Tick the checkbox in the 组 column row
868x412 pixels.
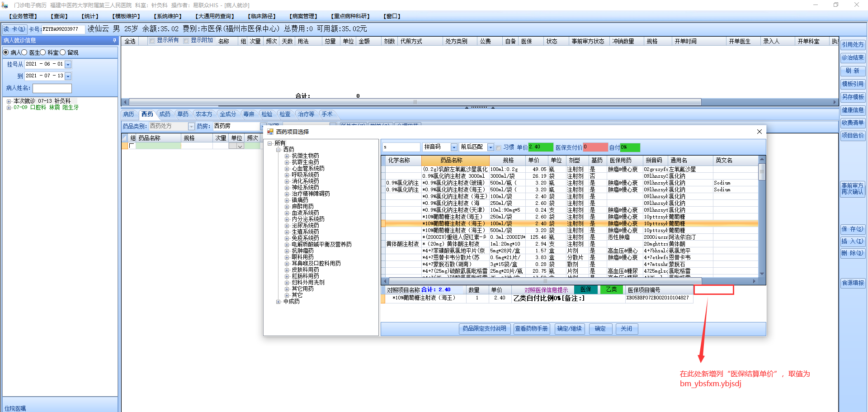pos(132,146)
